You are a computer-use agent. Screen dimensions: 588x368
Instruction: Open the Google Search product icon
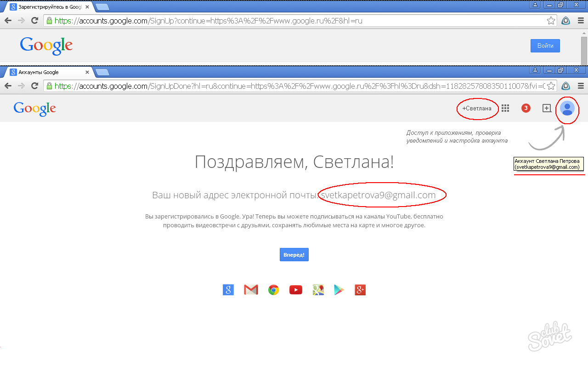click(228, 290)
